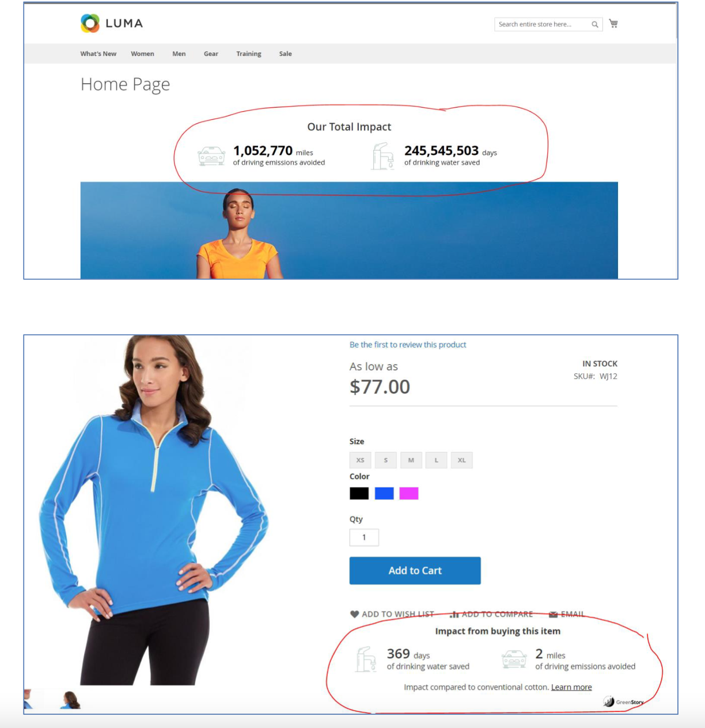The height and width of the screenshot is (728, 705).
Task: Open the Training menu
Action: [x=249, y=54]
